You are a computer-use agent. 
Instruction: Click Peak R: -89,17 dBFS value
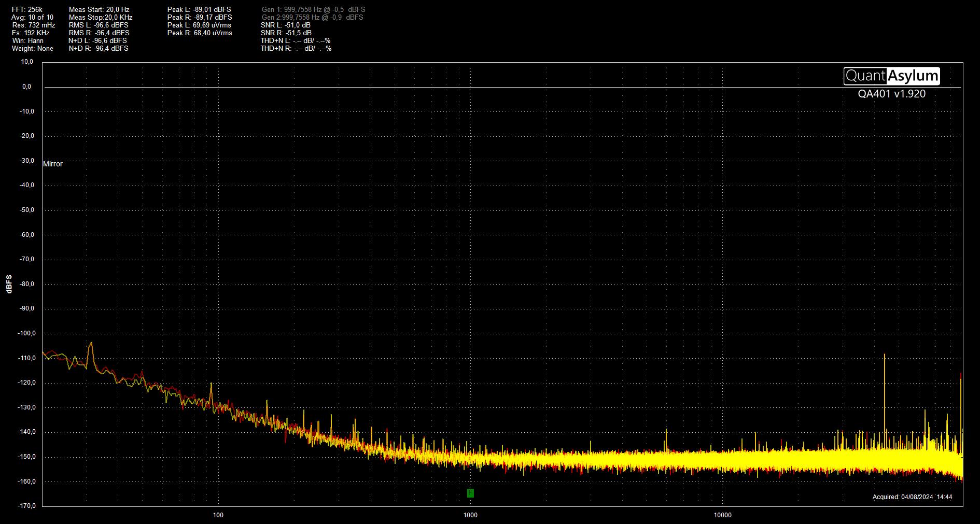pyautogui.click(x=200, y=18)
